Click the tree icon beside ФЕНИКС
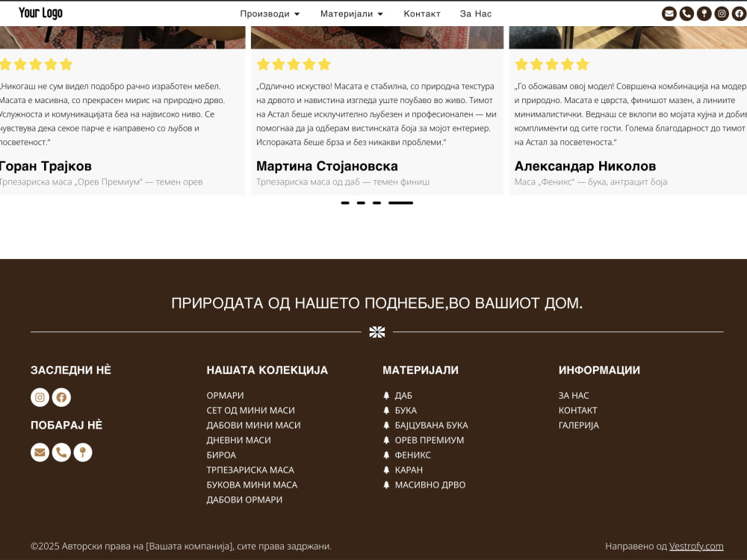The height and width of the screenshot is (560, 747). pyautogui.click(x=386, y=455)
